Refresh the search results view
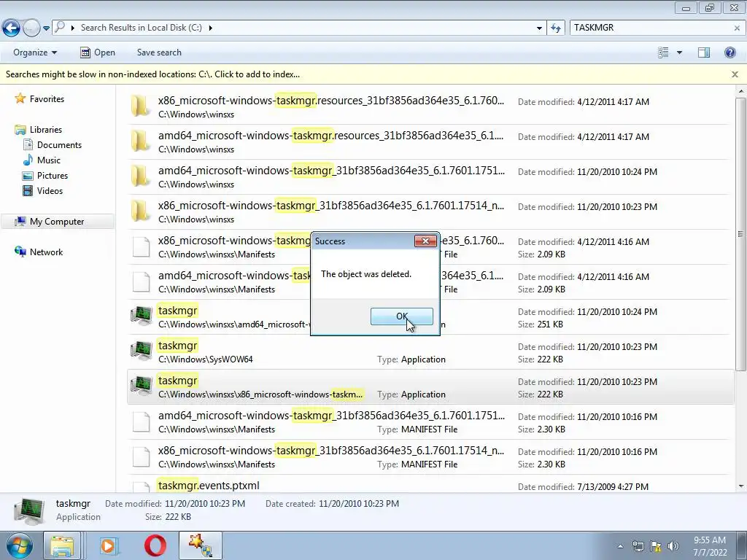This screenshot has width=747, height=560. tap(555, 28)
